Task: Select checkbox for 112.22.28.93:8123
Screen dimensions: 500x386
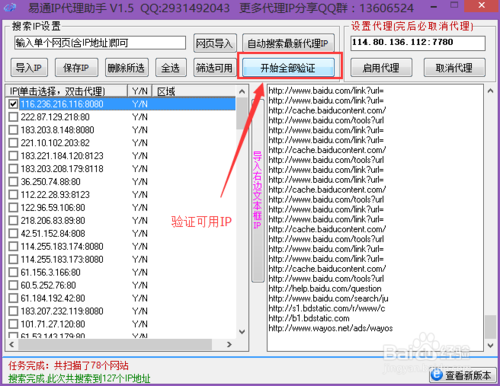Action: (13, 195)
